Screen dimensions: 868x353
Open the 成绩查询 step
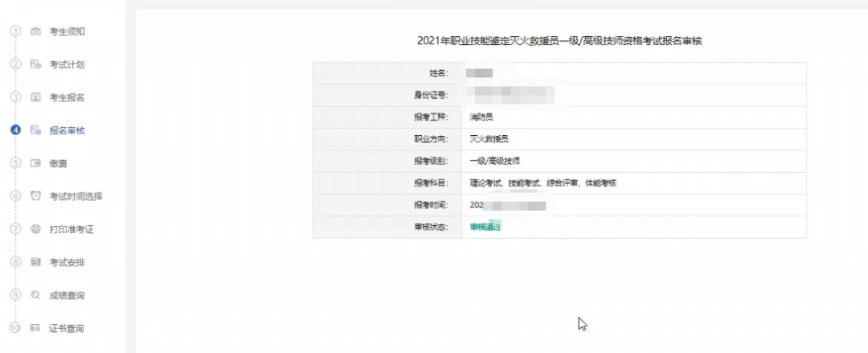67,295
